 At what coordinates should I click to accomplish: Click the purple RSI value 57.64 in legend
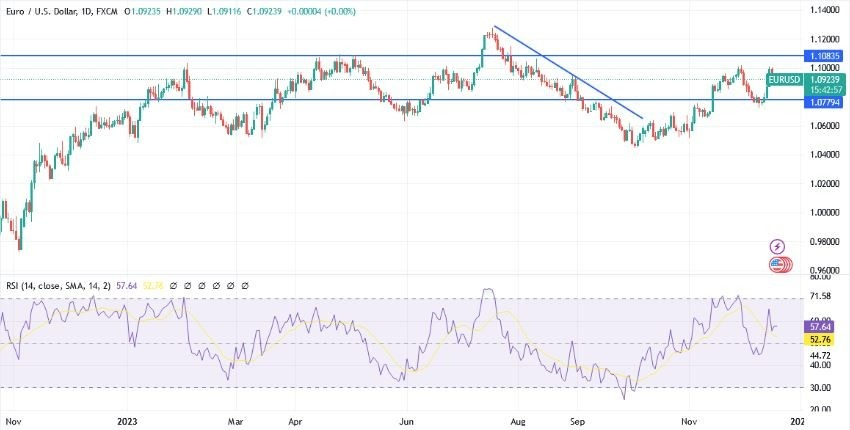[127, 286]
